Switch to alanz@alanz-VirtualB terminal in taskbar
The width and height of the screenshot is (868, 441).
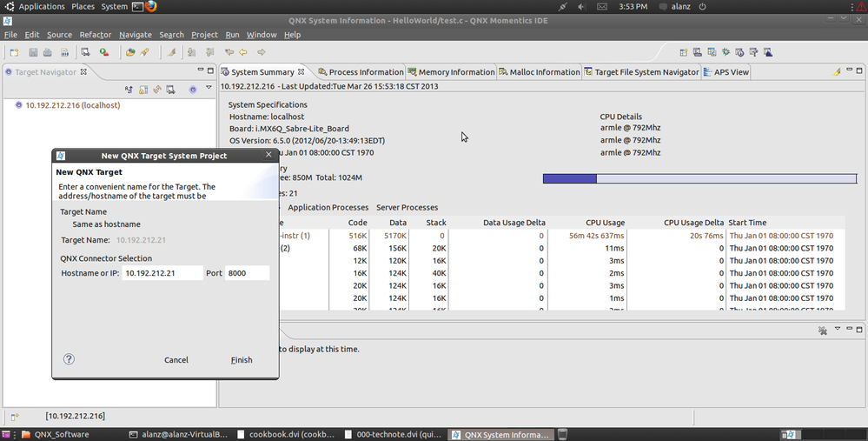coord(178,434)
